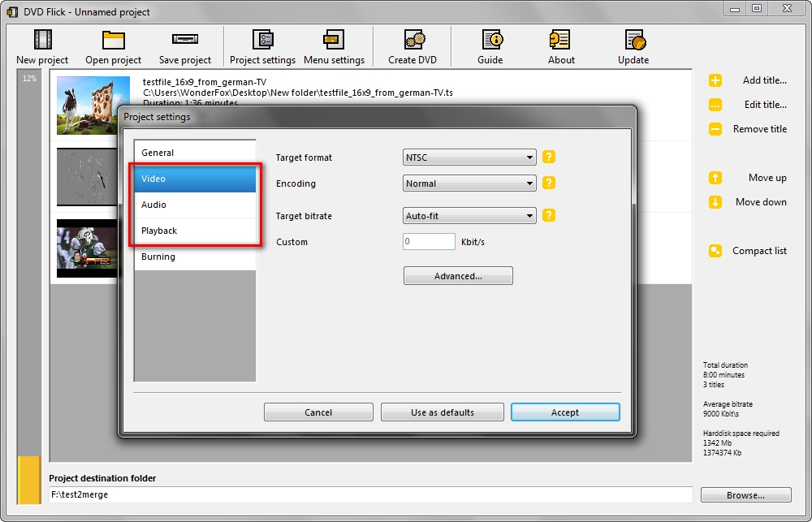
Task: Start Create DVD from the toolbar
Action: coord(413,40)
